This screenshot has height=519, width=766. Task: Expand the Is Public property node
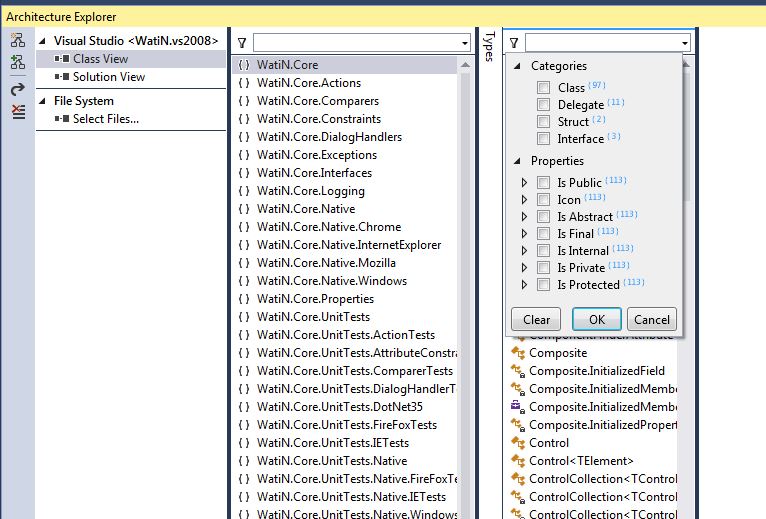[524, 183]
